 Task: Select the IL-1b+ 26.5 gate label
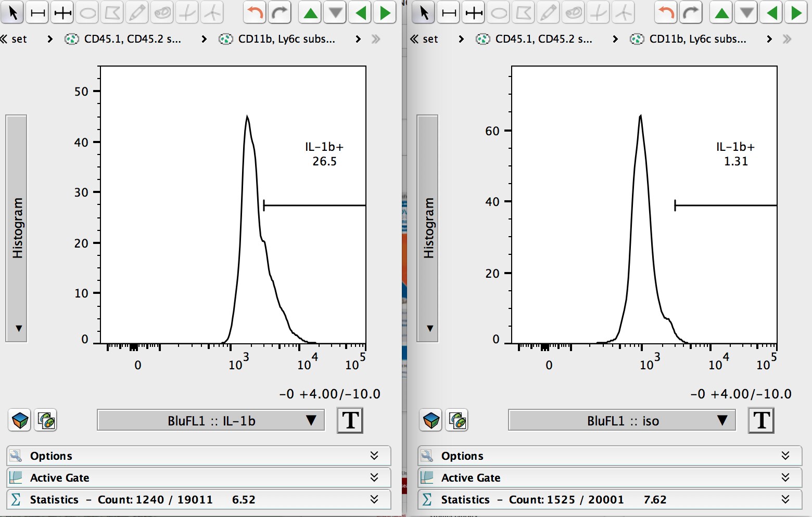324,154
